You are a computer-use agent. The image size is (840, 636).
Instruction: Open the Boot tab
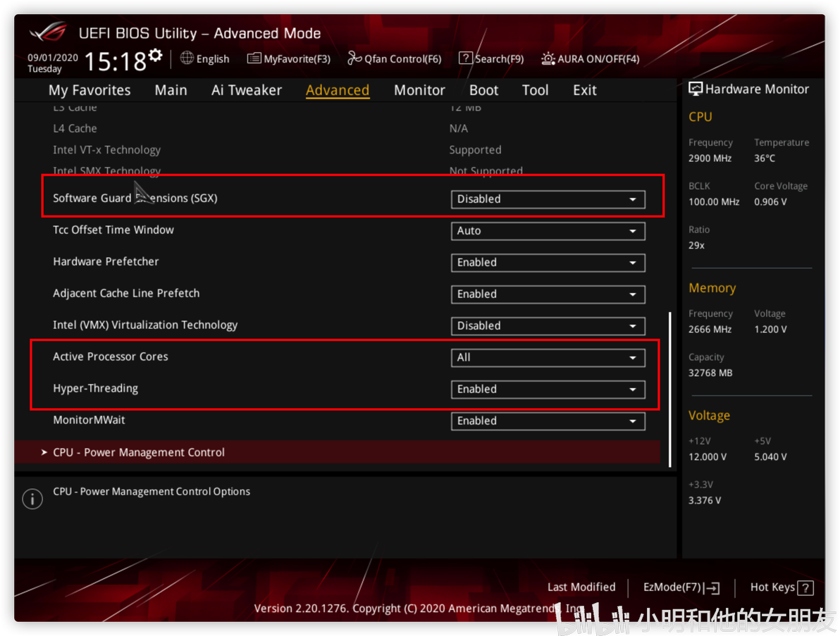[483, 90]
